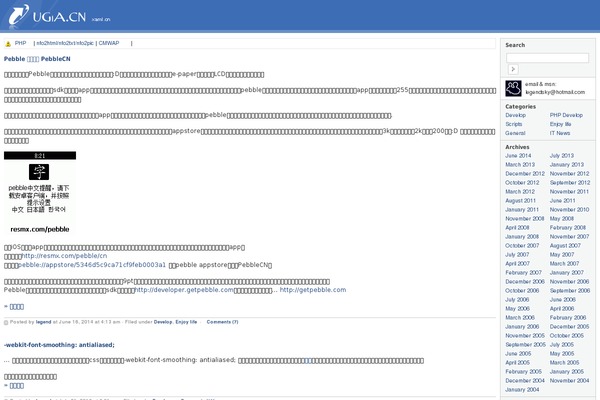
Task: Open the August 2011 archive
Action: (x=520, y=201)
